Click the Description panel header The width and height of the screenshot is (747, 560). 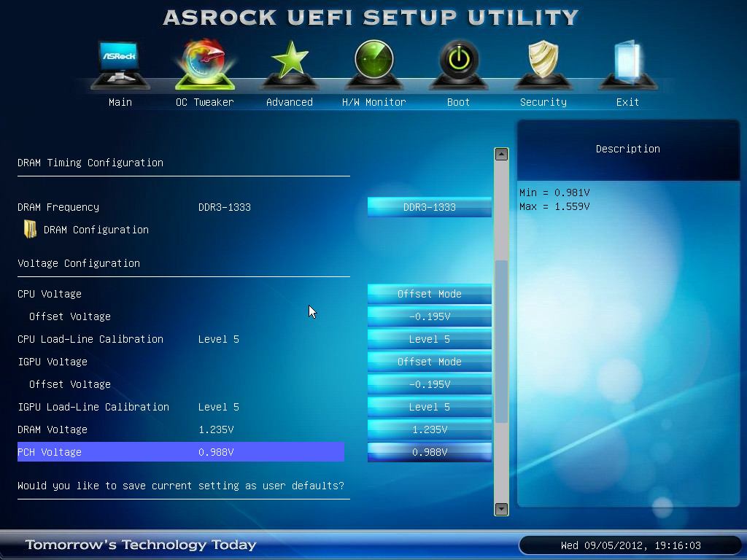pyautogui.click(x=628, y=149)
